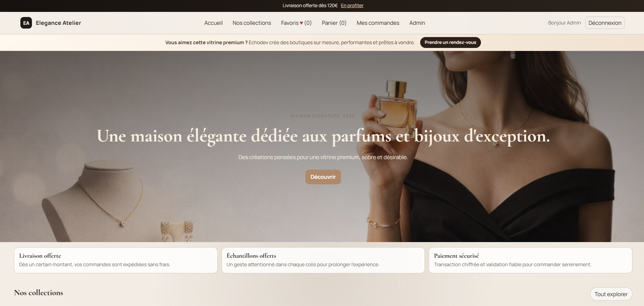Click the En profiter link
644x306 pixels.
click(x=352, y=5)
